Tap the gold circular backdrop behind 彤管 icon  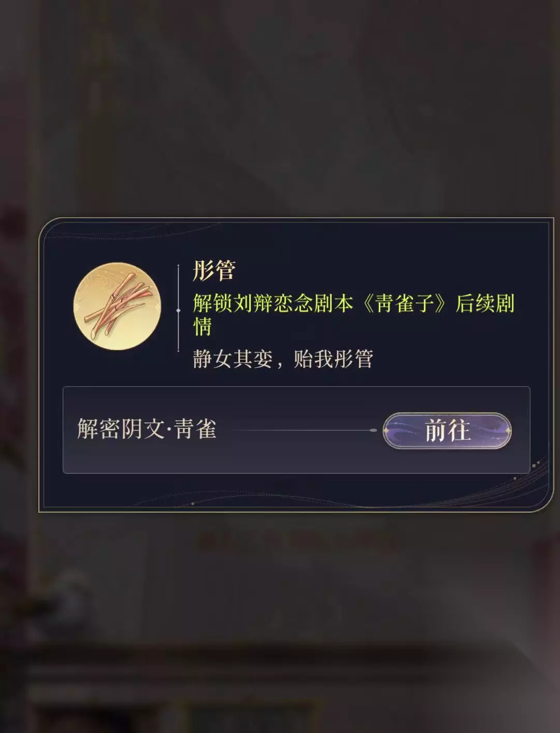click(x=118, y=306)
